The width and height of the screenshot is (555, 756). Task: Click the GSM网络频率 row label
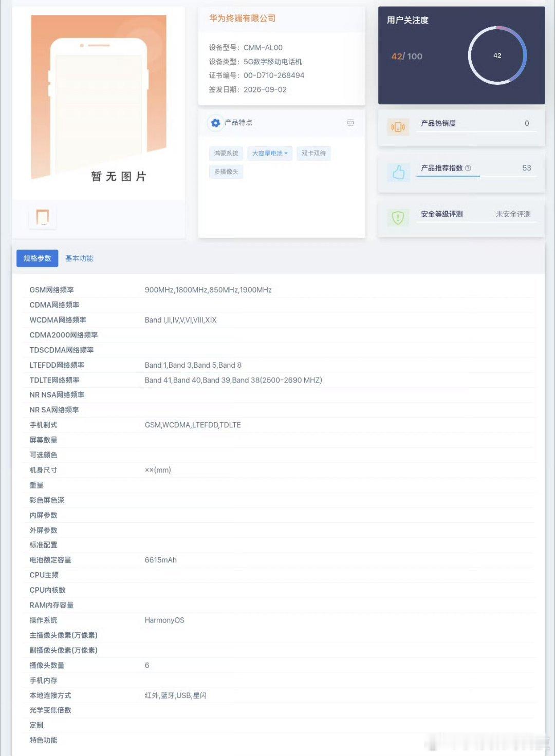tap(52, 290)
